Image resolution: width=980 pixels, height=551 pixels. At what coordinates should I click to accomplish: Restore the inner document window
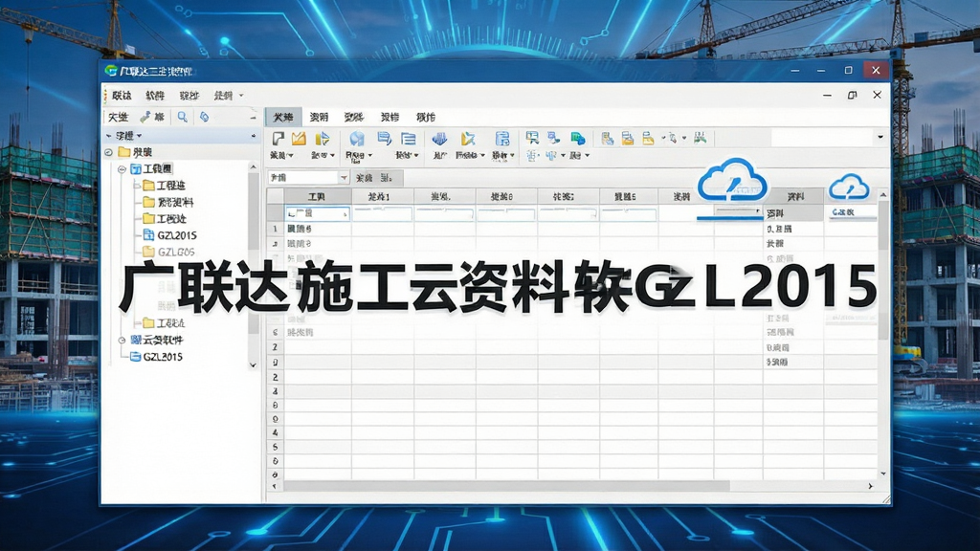[x=852, y=95]
